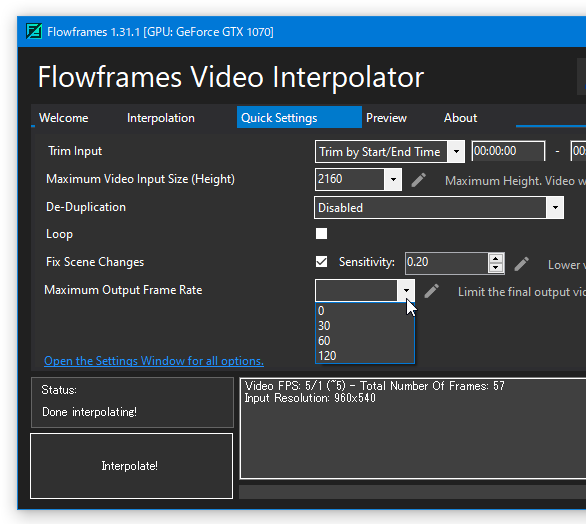Select 30 in frame rate list
586x524 pixels.
365,326
